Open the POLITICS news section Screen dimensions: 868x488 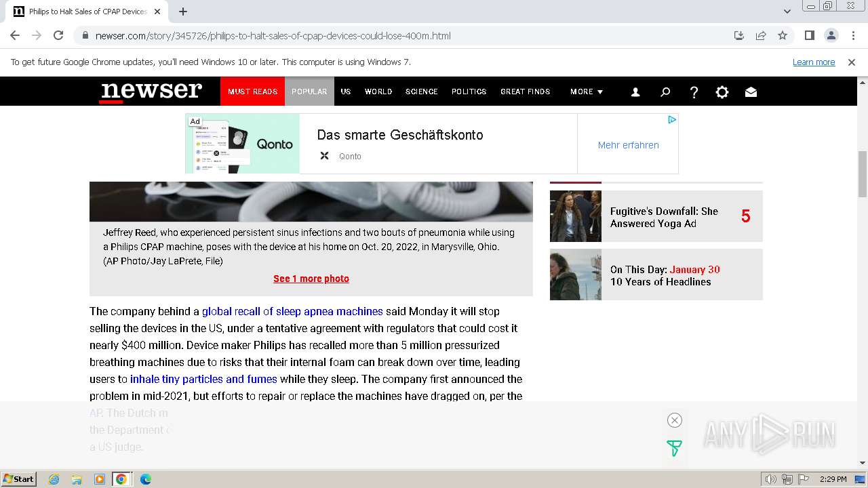pos(469,91)
